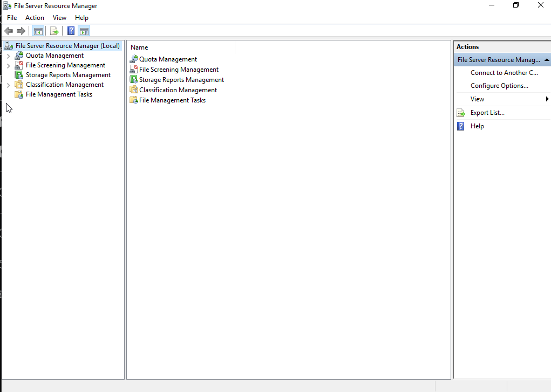The height and width of the screenshot is (392, 551).
Task: Open File Screening Management from the results pane
Action: tap(174, 69)
